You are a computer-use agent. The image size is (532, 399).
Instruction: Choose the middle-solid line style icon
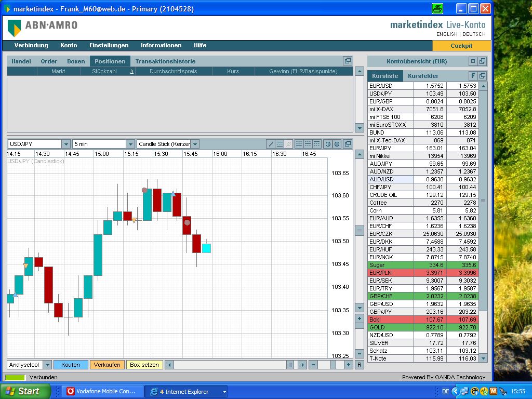(308, 144)
